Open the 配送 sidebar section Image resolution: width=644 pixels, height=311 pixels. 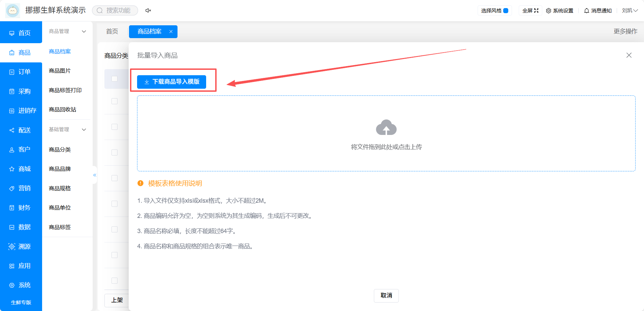coord(21,130)
